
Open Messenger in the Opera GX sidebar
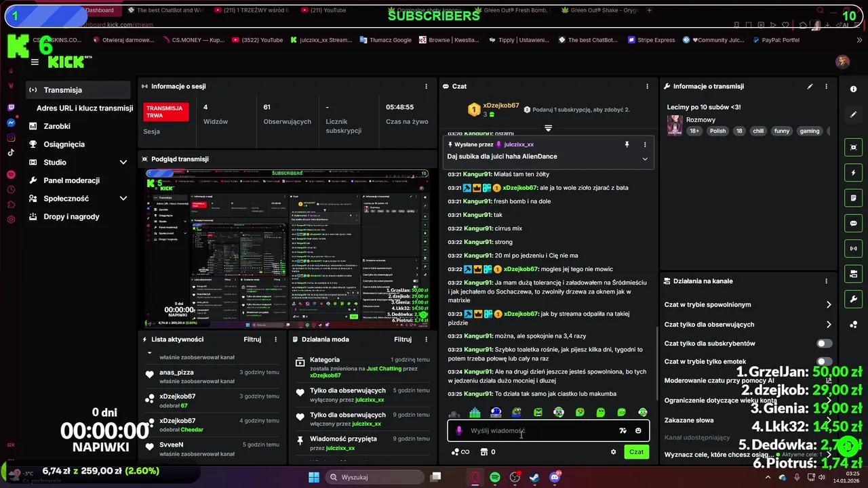(x=12, y=123)
